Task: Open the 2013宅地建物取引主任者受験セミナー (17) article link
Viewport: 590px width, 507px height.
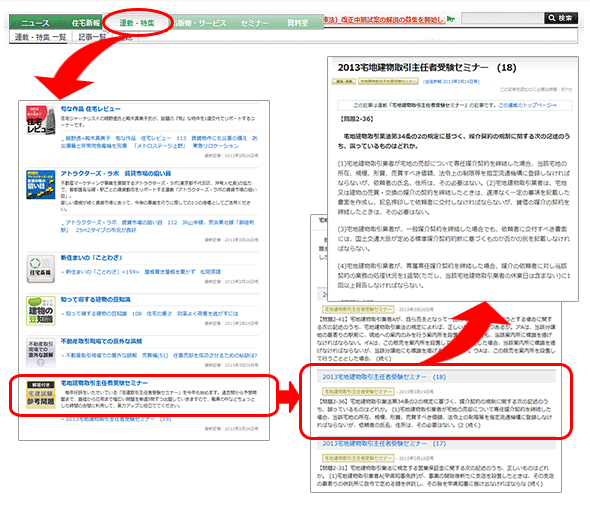Action: pyautogui.click(x=384, y=443)
